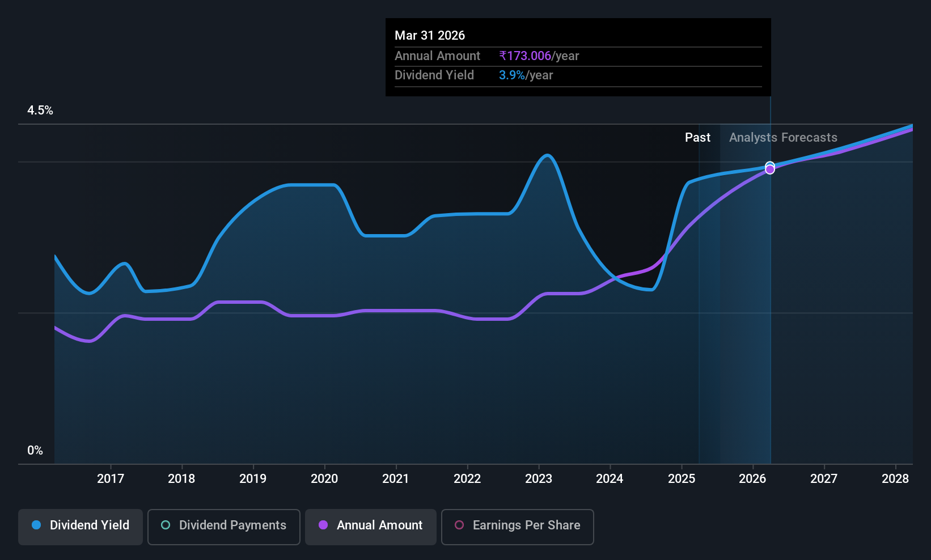Click the pink Earnings Per Share circle
The height and width of the screenshot is (560, 931).
pos(459,525)
